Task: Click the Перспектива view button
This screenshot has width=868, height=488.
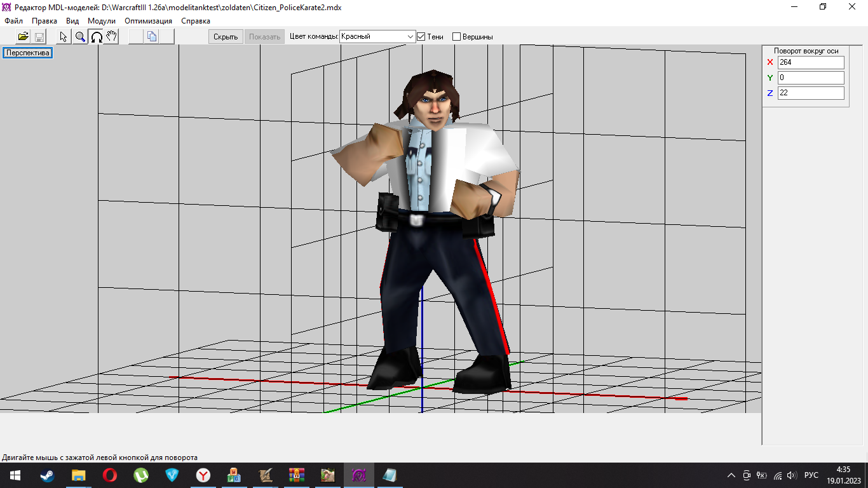Action: point(27,53)
